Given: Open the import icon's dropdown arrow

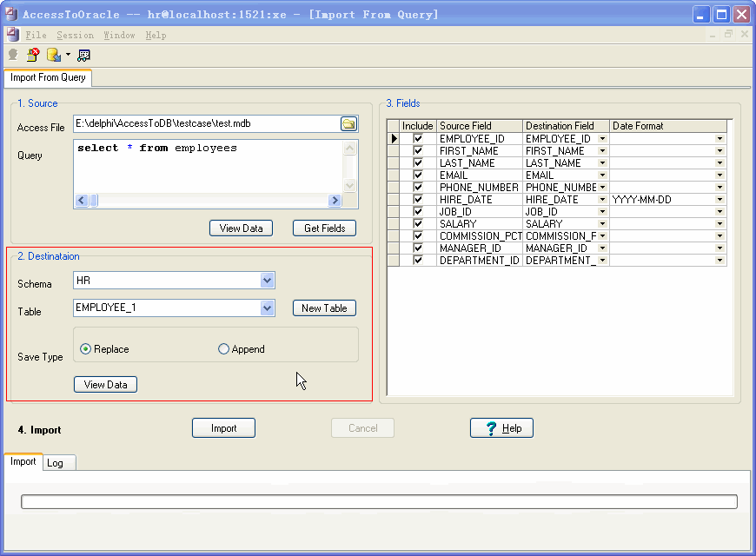Looking at the screenshot, I should coord(68,55).
